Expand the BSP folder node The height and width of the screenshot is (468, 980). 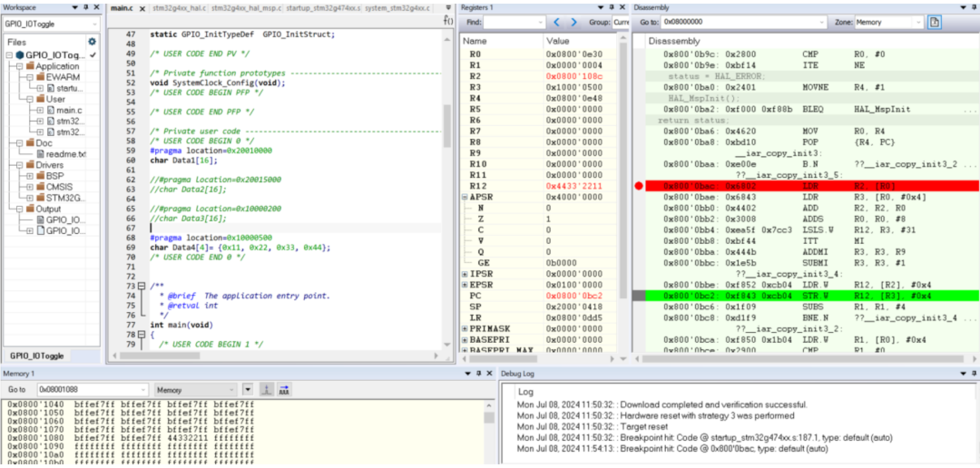pos(30,176)
